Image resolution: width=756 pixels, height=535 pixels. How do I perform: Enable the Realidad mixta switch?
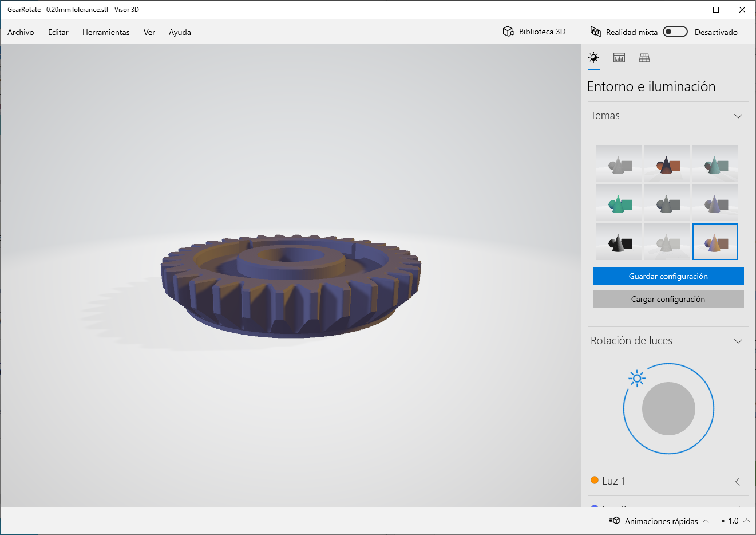click(675, 32)
